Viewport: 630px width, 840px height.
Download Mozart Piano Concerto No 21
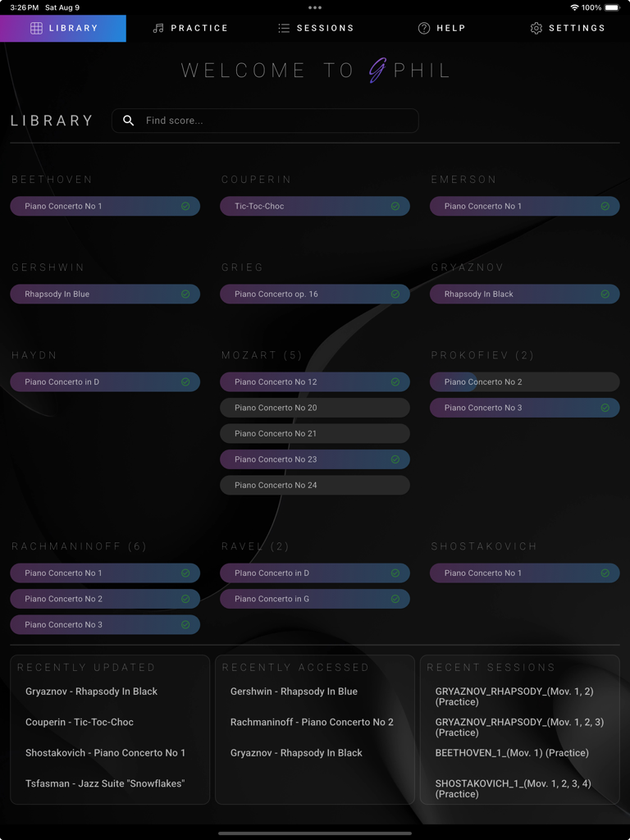point(315,433)
